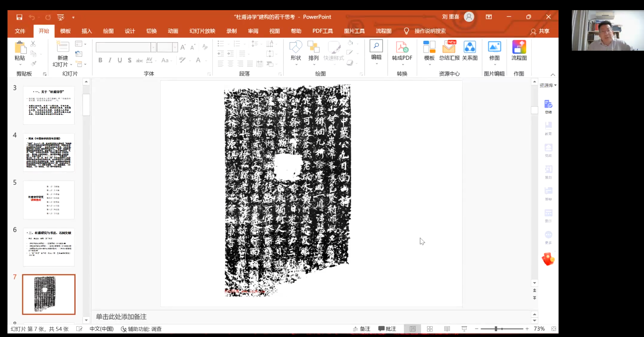Switch to the 切换 (Transitions) ribbon tab

pyautogui.click(x=151, y=31)
